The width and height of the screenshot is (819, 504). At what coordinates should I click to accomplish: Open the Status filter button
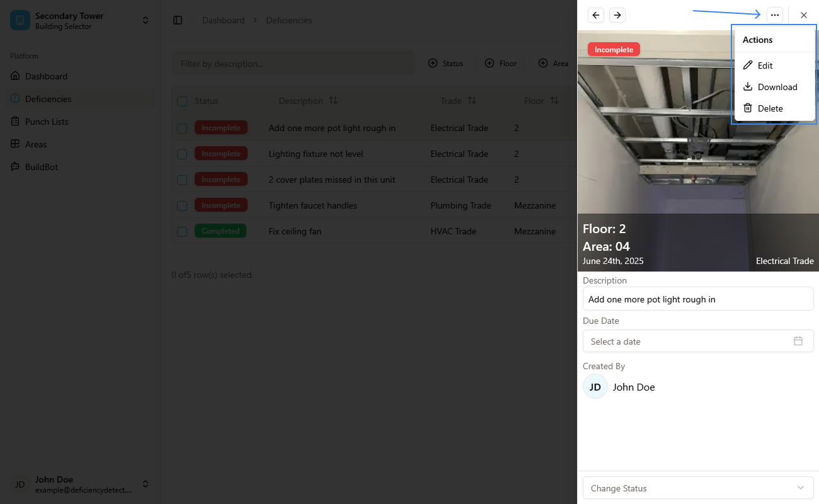pos(446,64)
